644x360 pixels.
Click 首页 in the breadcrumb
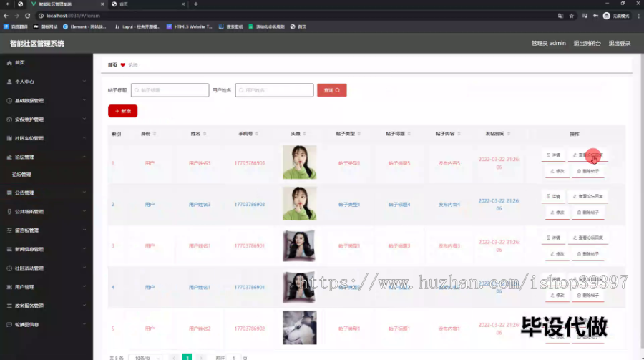coord(112,65)
